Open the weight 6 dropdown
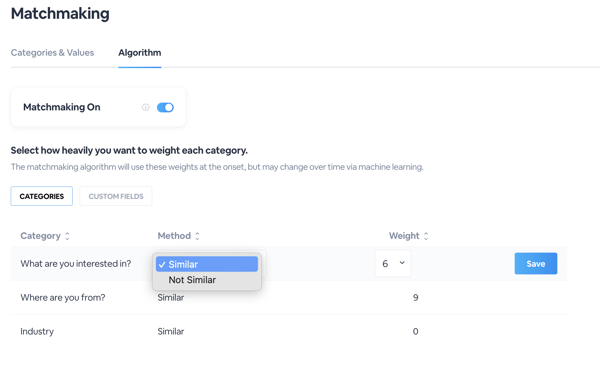This screenshot has width=600, height=367. coord(393,263)
